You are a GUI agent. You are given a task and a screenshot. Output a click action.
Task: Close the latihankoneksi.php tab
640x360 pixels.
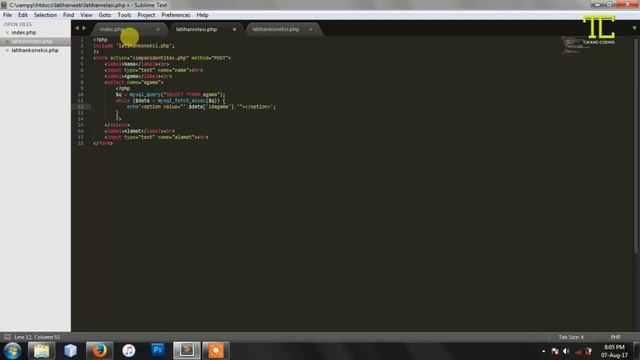(x=311, y=29)
